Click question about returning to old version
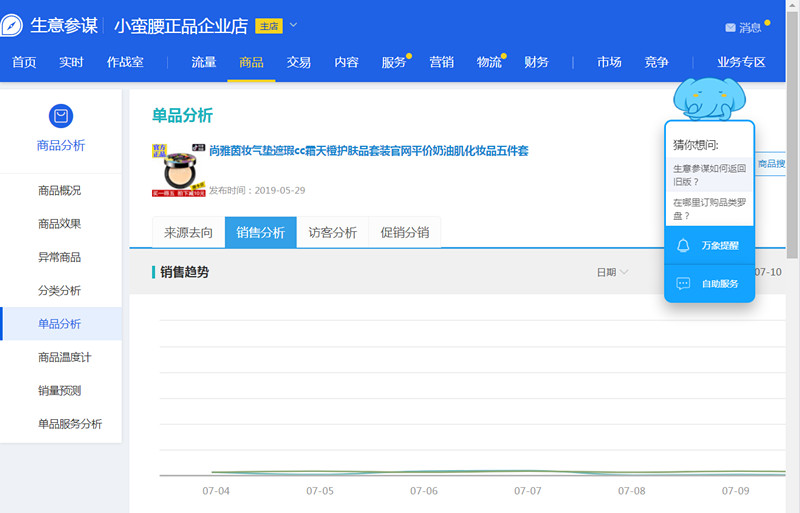 tap(708, 175)
